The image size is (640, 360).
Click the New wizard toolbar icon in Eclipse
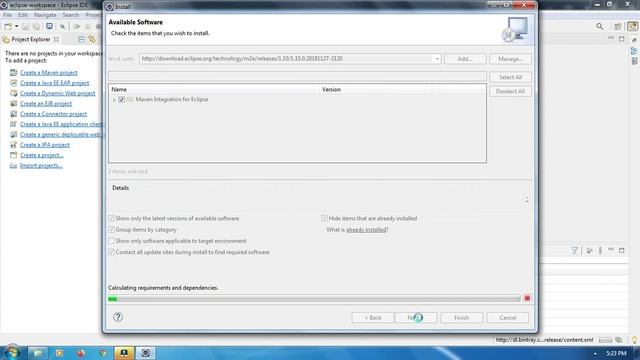point(8,27)
